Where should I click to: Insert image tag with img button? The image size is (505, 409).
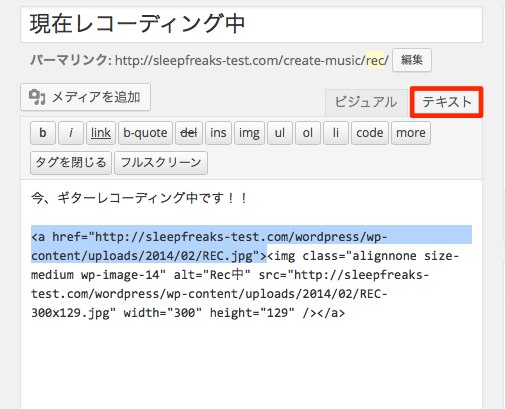point(249,133)
